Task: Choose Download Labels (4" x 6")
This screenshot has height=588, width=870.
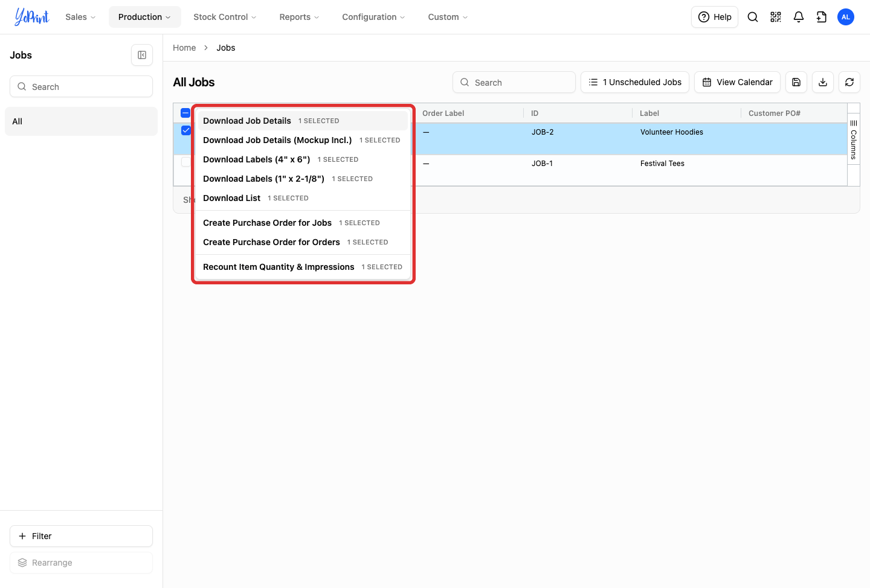Action: pos(303,159)
